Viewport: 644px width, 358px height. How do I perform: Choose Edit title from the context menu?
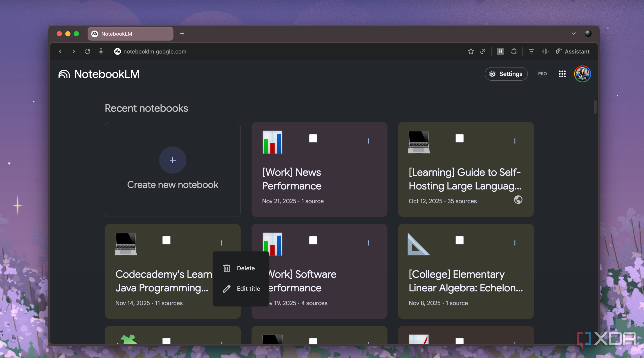[x=241, y=289]
